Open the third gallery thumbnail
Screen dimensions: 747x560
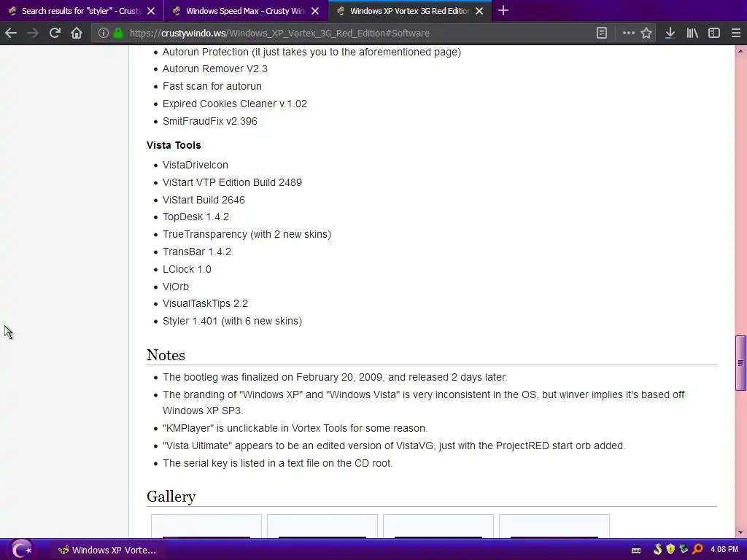click(438, 526)
